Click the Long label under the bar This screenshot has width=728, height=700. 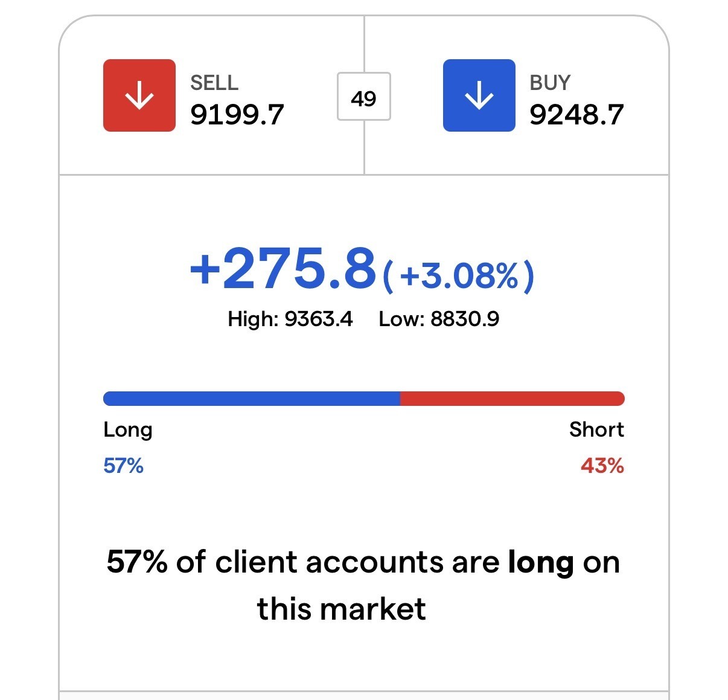[128, 429]
